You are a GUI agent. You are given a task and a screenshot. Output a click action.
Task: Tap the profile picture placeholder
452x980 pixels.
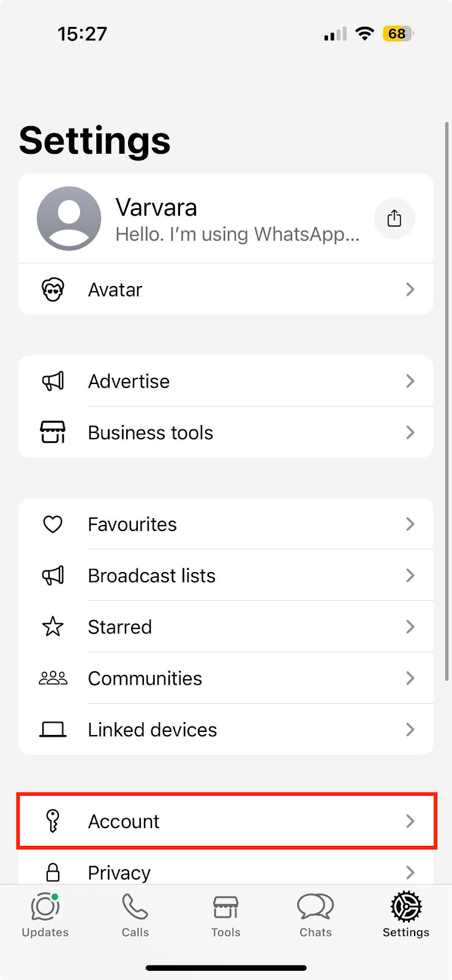[69, 219]
